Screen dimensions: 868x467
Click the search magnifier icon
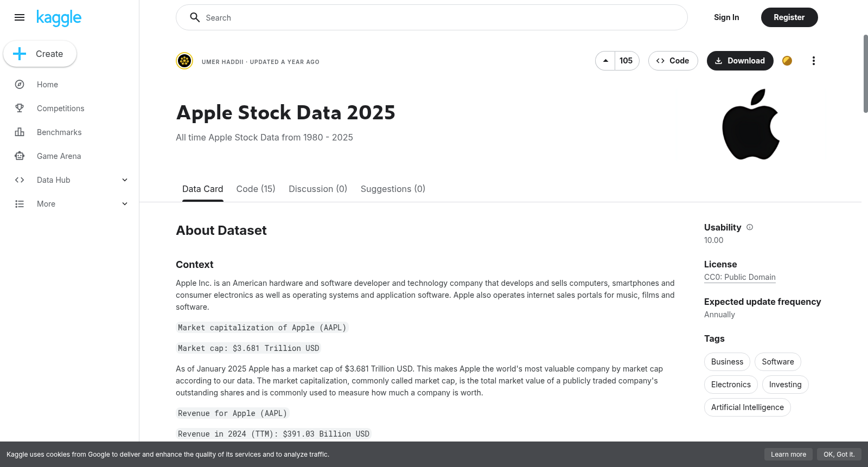pos(195,17)
